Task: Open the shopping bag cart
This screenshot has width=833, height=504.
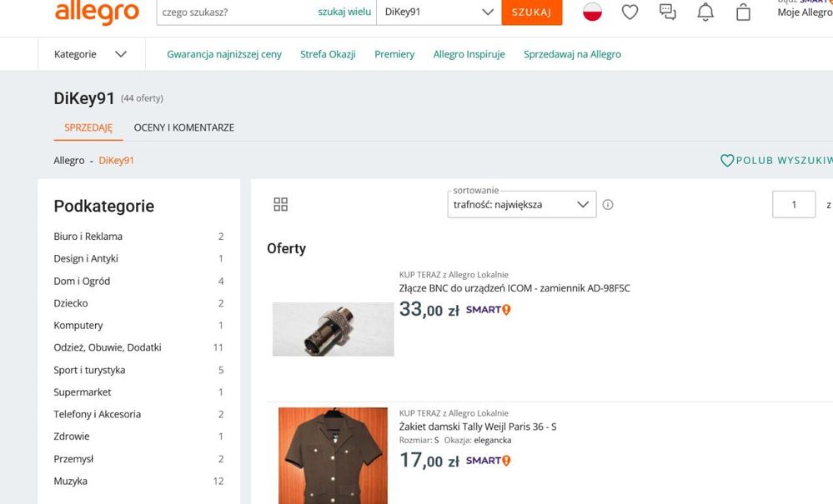Action: pyautogui.click(x=743, y=12)
